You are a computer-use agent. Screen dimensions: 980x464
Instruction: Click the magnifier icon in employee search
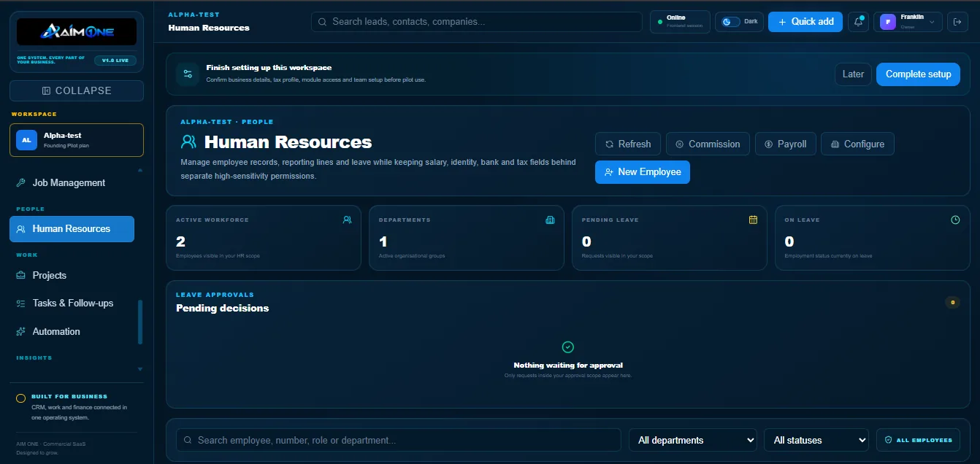[x=188, y=440]
